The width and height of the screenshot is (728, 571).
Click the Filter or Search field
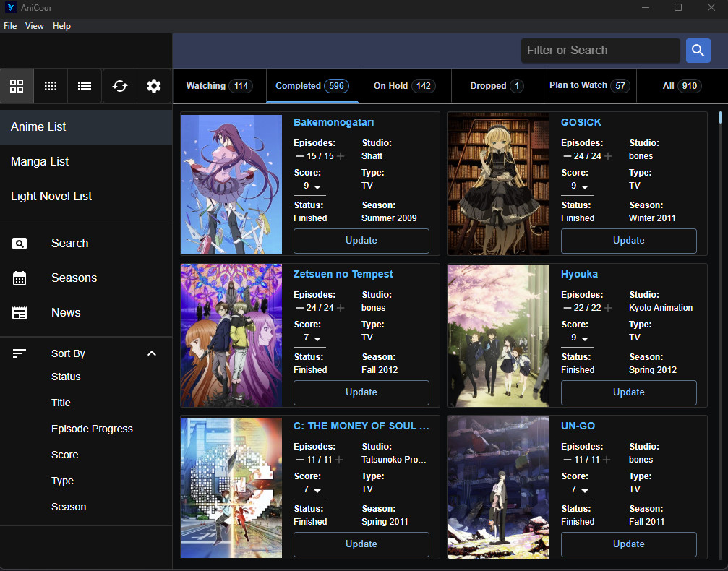pyautogui.click(x=600, y=50)
